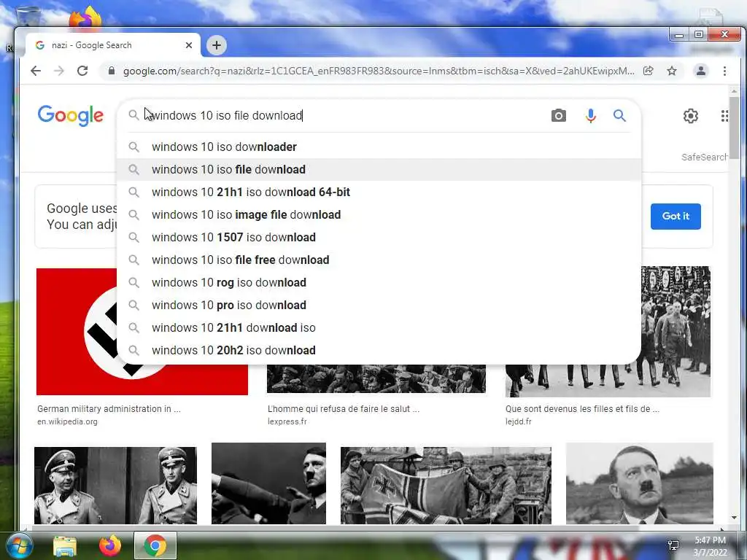
Task: Click the Google logo
Action: click(x=71, y=116)
